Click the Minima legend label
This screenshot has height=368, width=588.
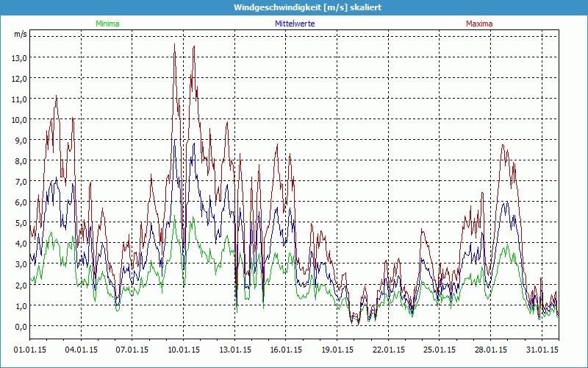click(107, 24)
